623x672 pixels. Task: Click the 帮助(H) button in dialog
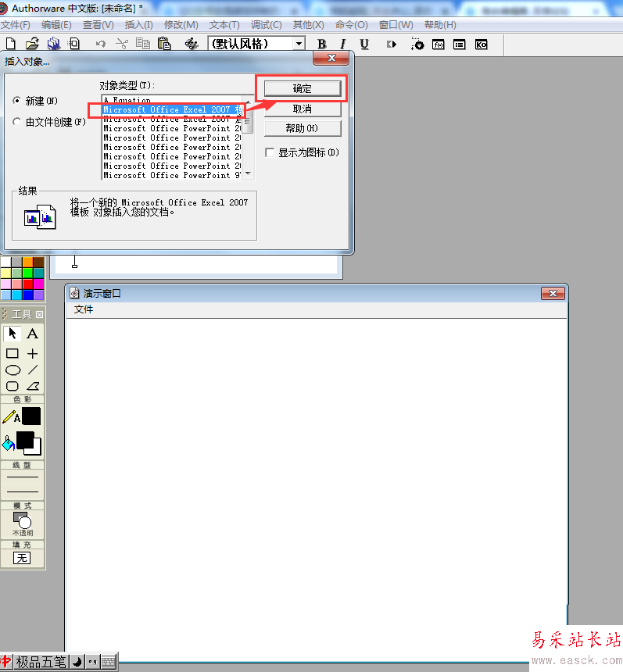(303, 128)
